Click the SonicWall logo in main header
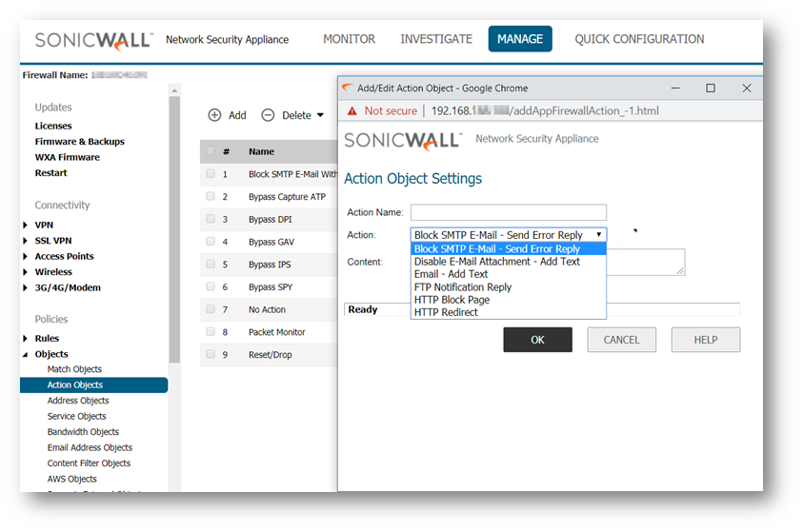 point(93,40)
